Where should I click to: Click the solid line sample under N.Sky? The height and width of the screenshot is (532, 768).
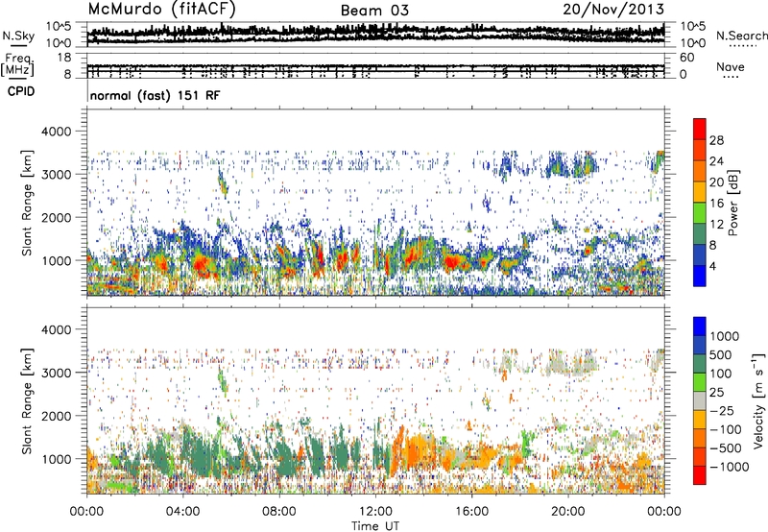click(x=17, y=45)
